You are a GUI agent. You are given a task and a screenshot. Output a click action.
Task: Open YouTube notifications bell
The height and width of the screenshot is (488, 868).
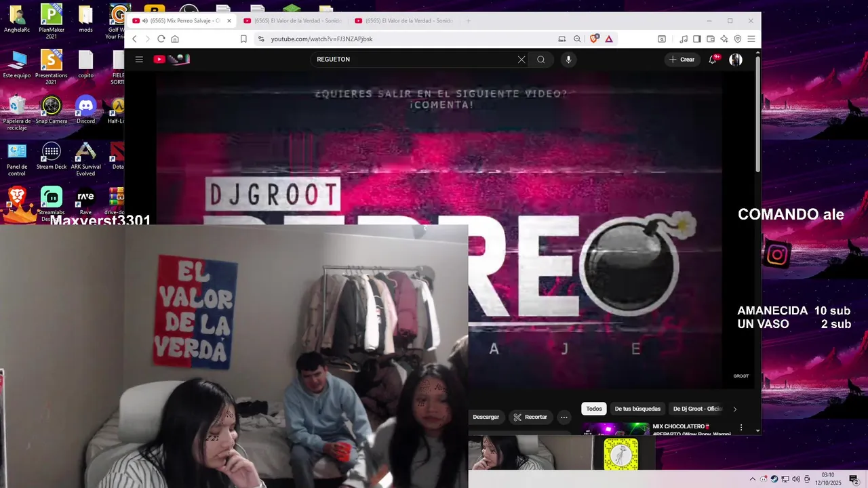[x=713, y=60]
